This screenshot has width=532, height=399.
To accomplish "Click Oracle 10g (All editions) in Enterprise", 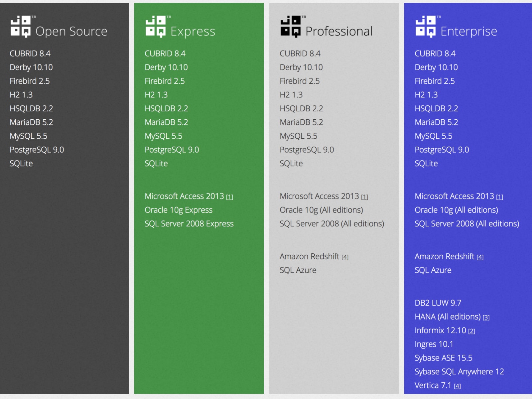I will [456, 210].
